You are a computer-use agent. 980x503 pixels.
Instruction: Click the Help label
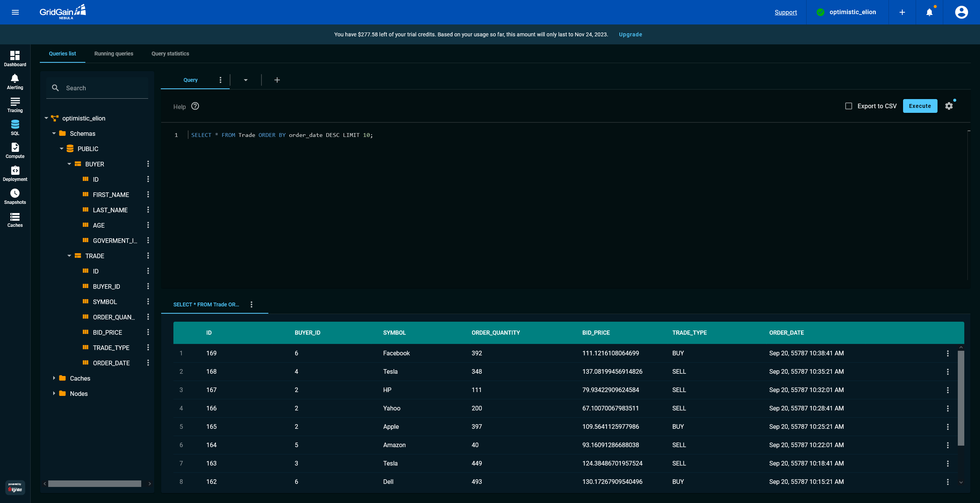pyautogui.click(x=179, y=107)
